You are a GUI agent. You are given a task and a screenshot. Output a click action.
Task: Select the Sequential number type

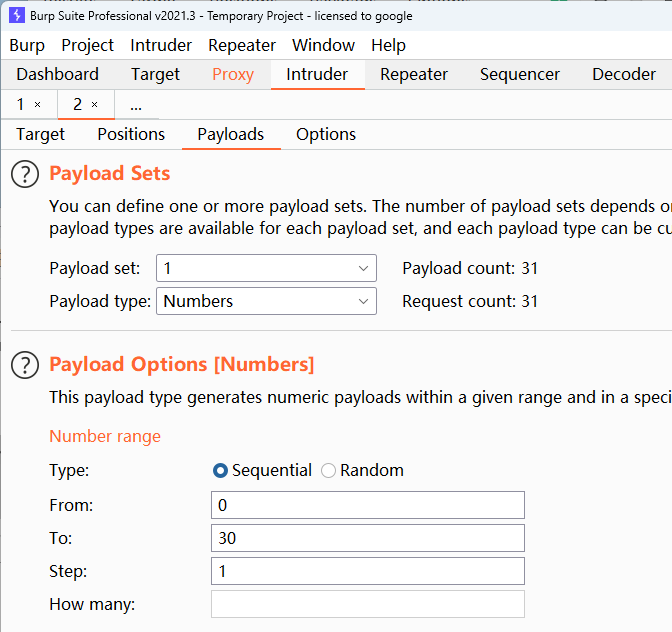click(220, 470)
